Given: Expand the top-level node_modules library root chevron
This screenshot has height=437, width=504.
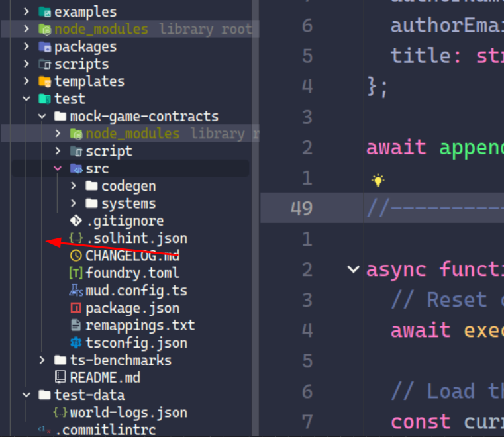Looking at the screenshot, I should tap(26, 29).
